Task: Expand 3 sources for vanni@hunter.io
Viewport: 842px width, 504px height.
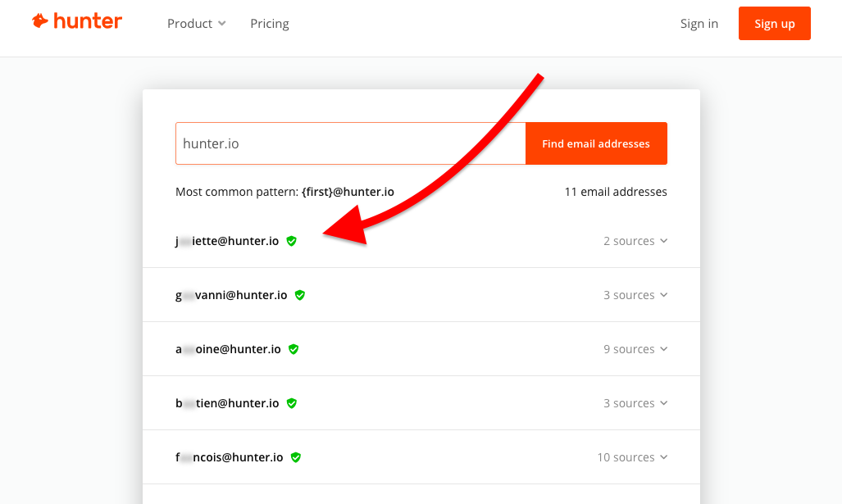Action: (635, 295)
